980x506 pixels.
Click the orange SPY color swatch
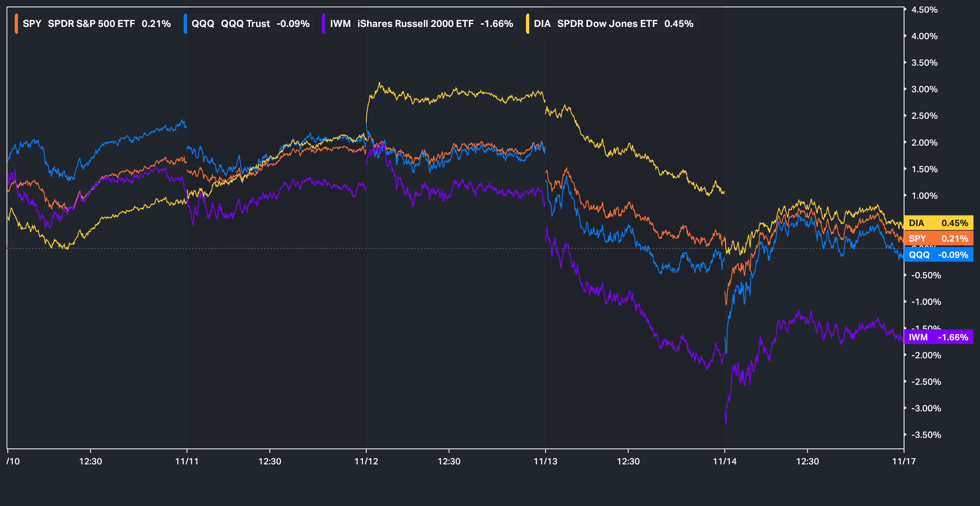[16, 24]
